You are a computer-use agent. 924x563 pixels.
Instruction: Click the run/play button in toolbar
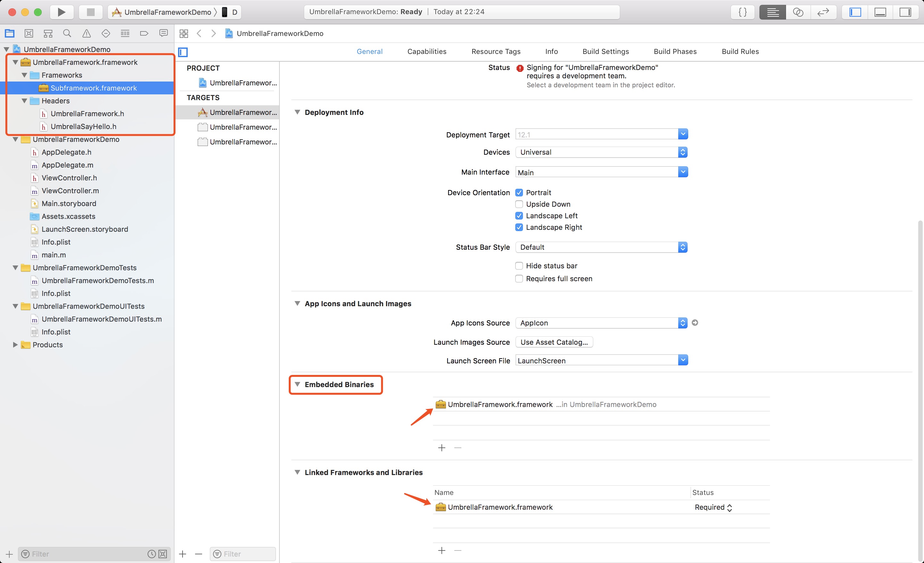pos(61,11)
